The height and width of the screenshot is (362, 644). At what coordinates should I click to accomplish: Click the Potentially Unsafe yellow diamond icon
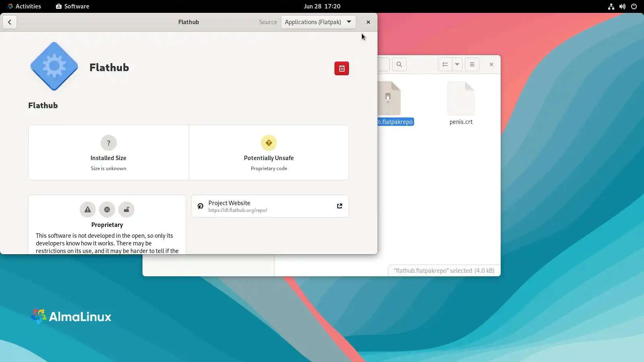click(269, 143)
